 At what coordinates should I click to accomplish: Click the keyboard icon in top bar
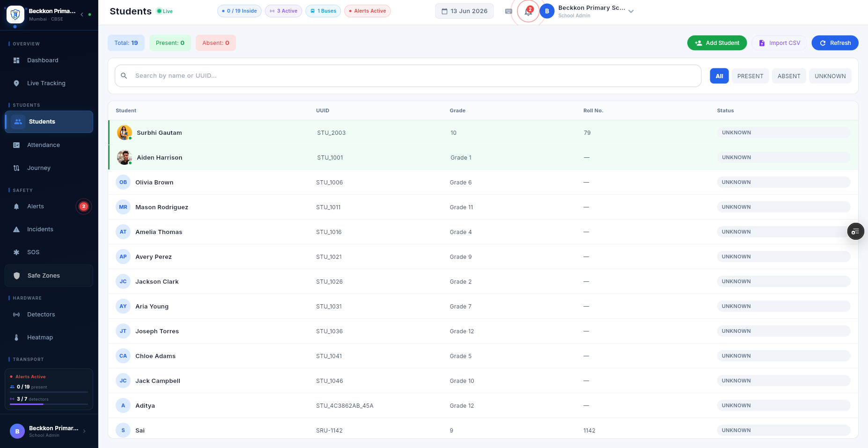point(508,11)
